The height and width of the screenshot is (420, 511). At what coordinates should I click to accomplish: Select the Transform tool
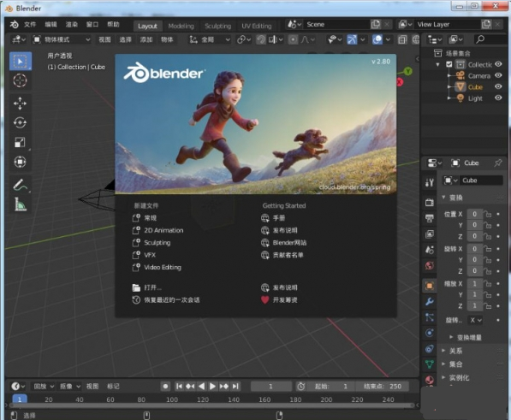click(21, 162)
